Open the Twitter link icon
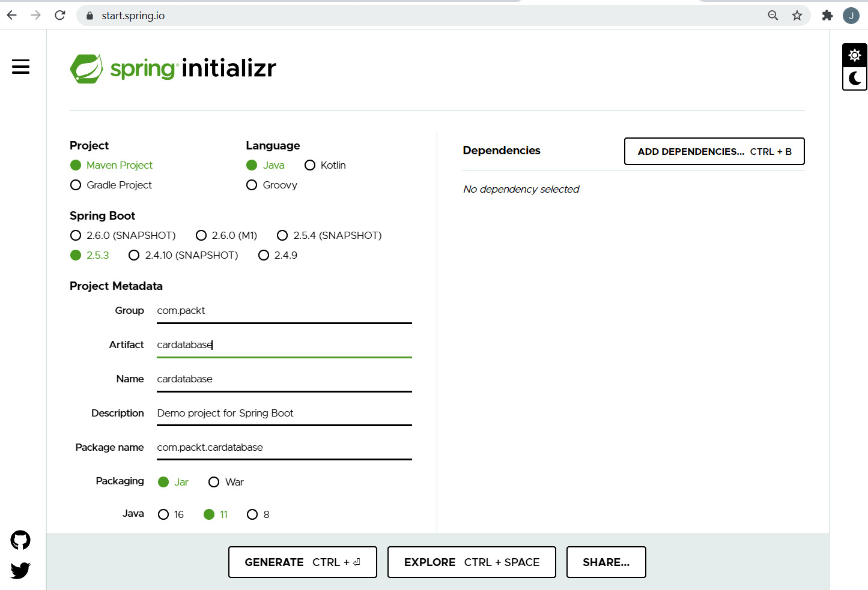The height and width of the screenshot is (590, 868). click(20, 570)
